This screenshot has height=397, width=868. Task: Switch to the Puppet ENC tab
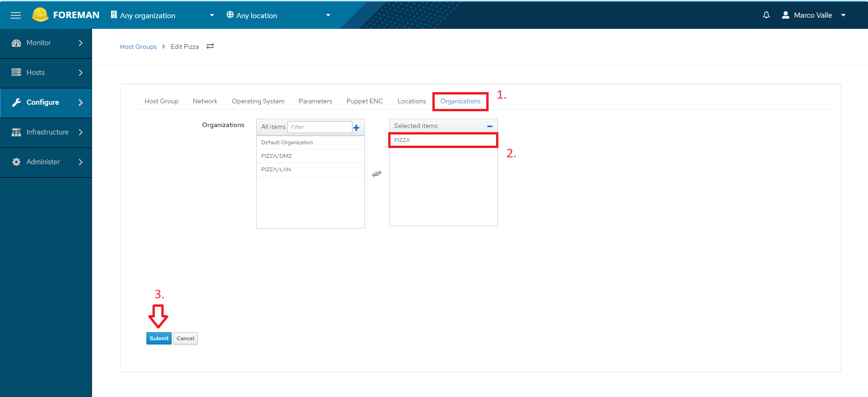click(x=364, y=101)
